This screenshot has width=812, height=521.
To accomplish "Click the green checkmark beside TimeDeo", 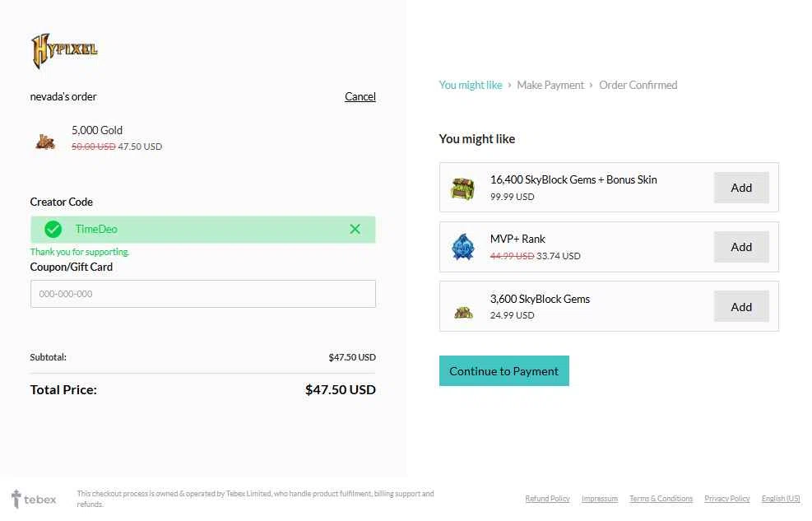I will (53, 229).
